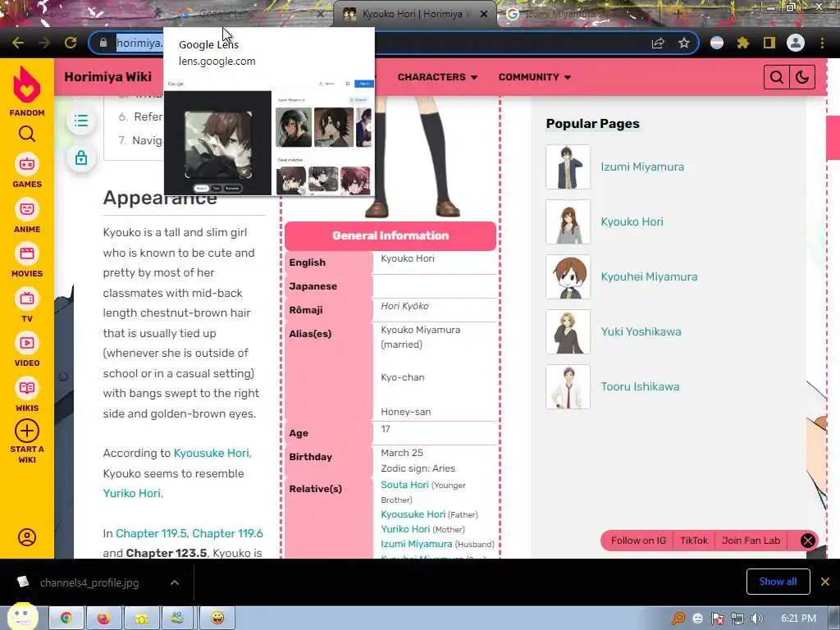The height and width of the screenshot is (630, 840).
Task: Click Follow on IG button
Action: (x=638, y=541)
